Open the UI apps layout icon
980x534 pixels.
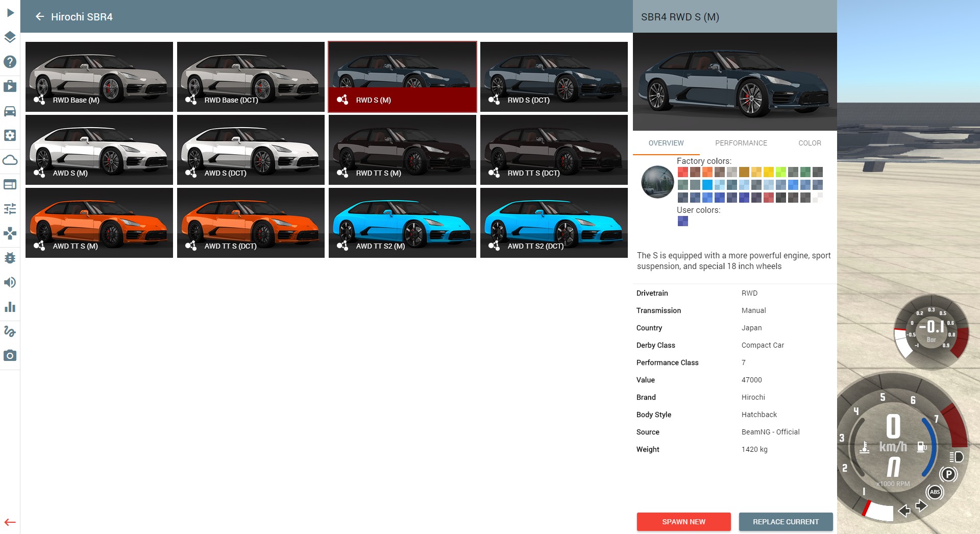tap(10, 184)
